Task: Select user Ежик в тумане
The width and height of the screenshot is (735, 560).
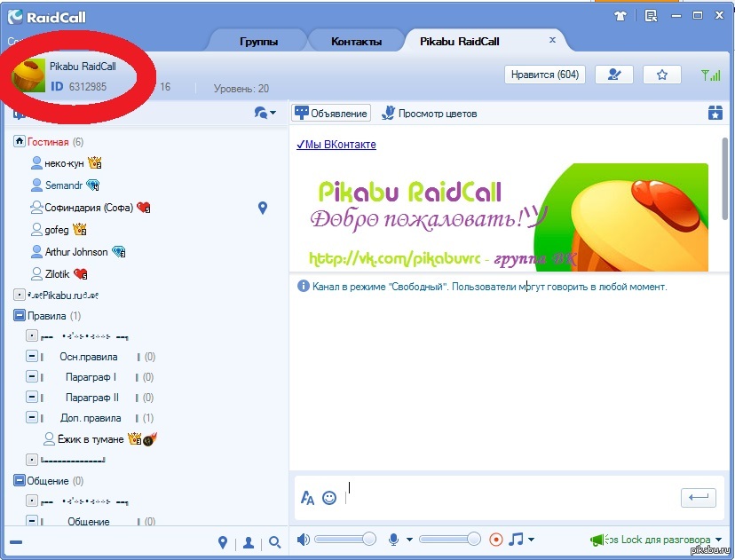Action: pyautogui.click(x=91, y=439)
